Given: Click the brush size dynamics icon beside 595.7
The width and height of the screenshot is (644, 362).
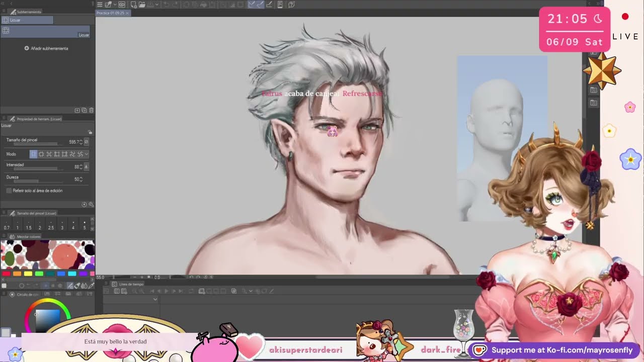Looking at the screenshot, I should (87, 142).
